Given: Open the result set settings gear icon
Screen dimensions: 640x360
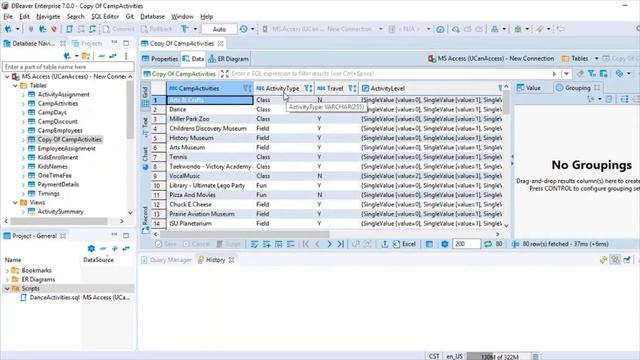Looking at the screenshot, I should point(444,244).
